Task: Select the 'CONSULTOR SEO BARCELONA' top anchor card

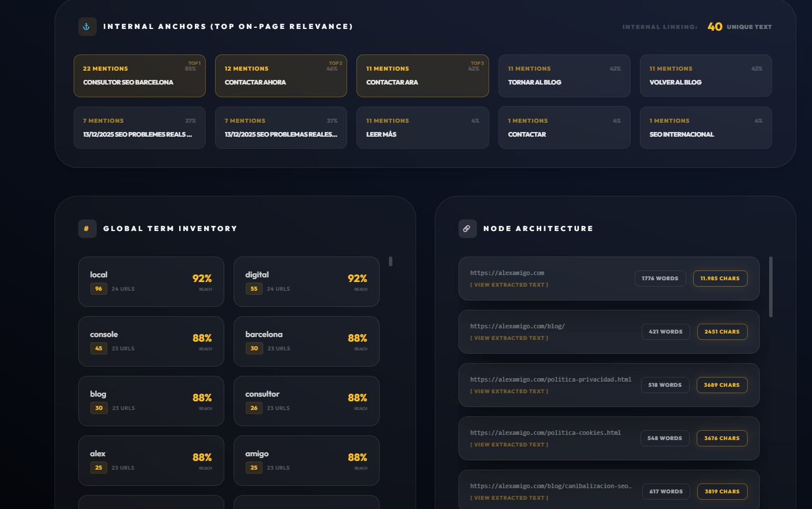Action: tap(139, 76)
